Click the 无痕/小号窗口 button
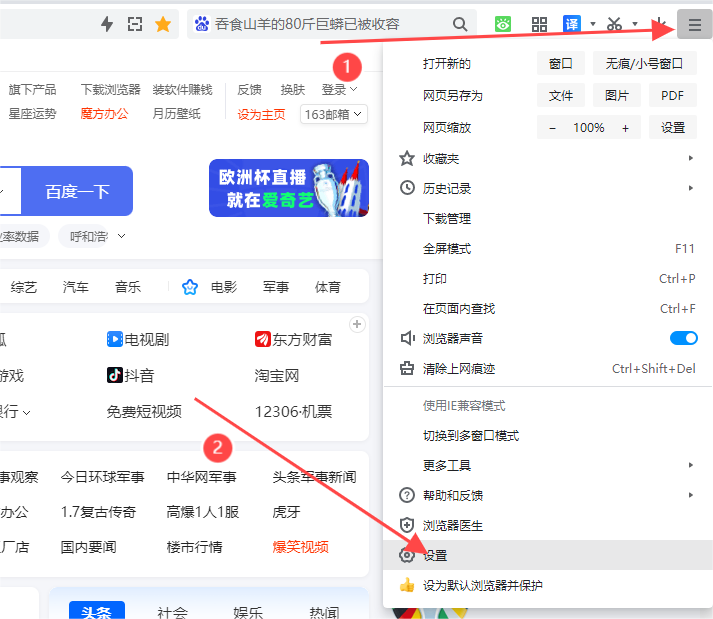Screen dimensions: 713x619 pos(644,63)
